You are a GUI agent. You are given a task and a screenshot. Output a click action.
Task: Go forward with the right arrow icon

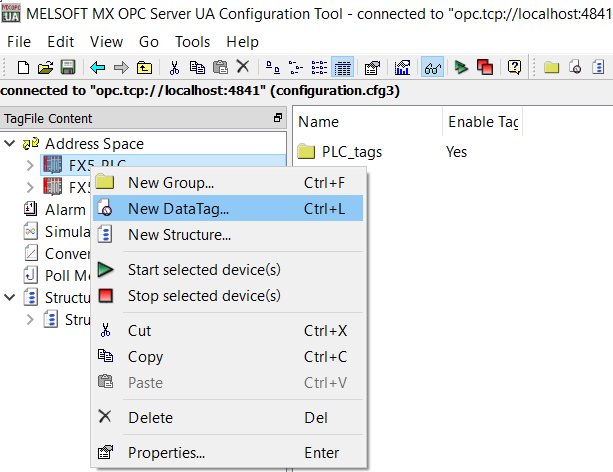121,68
